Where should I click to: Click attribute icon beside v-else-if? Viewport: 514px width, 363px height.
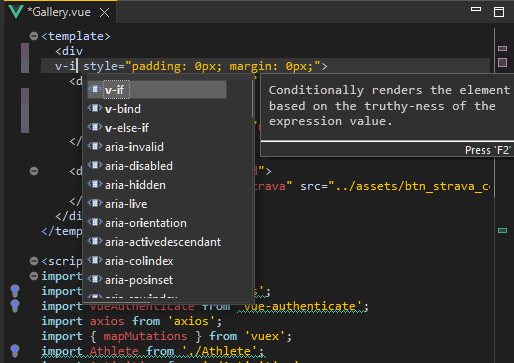pyautogui.click(x=95, y=127)
